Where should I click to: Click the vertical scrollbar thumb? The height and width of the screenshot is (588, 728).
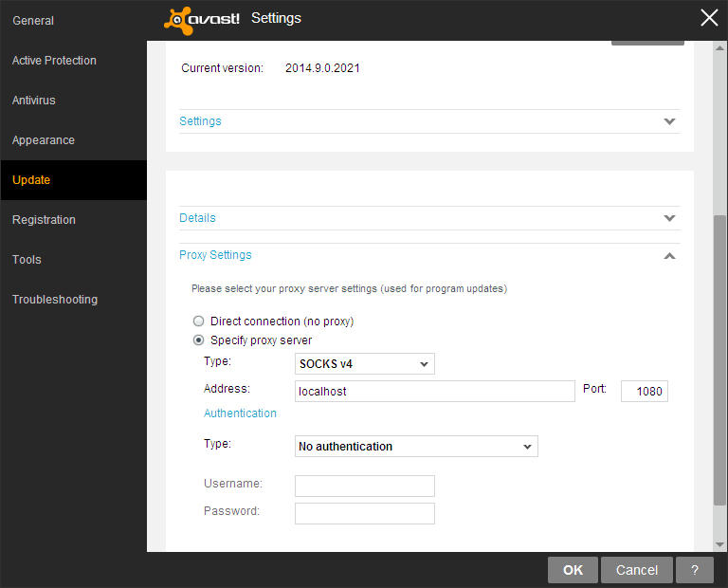coord(719,360)
